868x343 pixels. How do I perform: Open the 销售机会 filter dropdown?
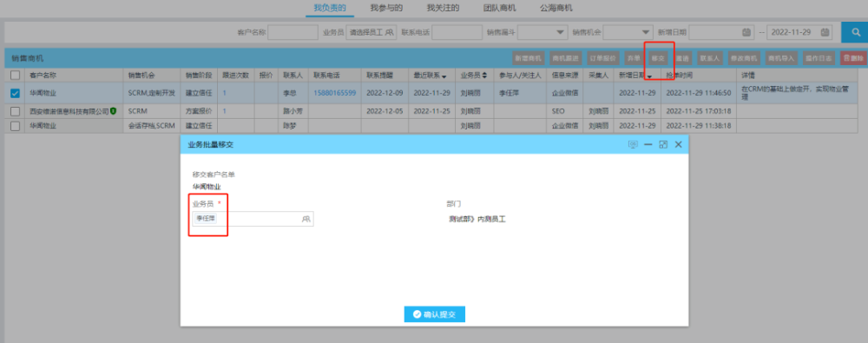tap(628, 32)
